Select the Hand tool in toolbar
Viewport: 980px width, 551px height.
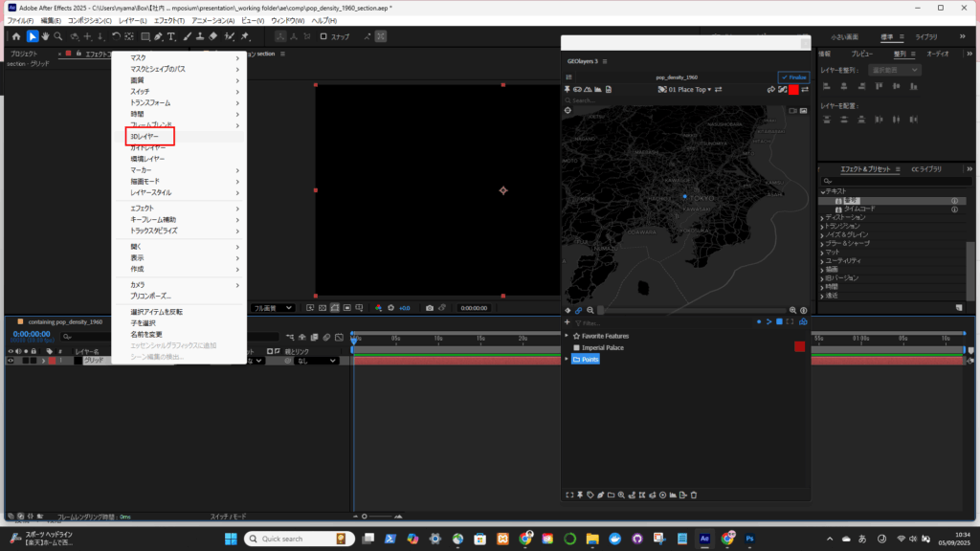(x=45, y=36)
